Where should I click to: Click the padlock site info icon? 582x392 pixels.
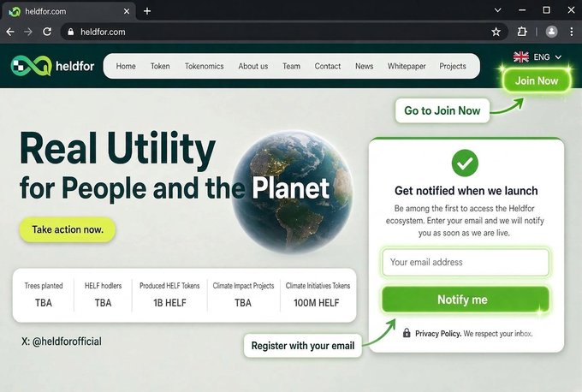tap(70, 32)
